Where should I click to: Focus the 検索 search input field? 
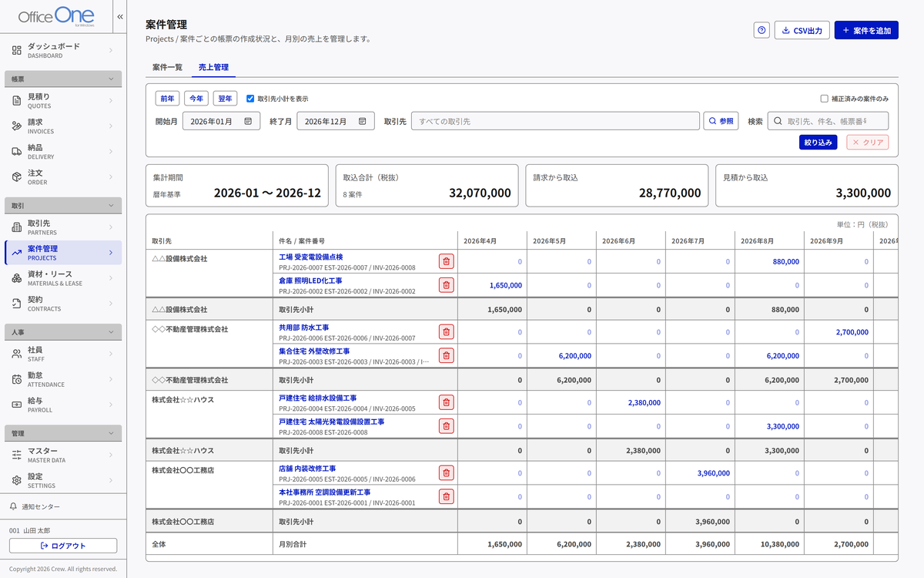point(828,121)
